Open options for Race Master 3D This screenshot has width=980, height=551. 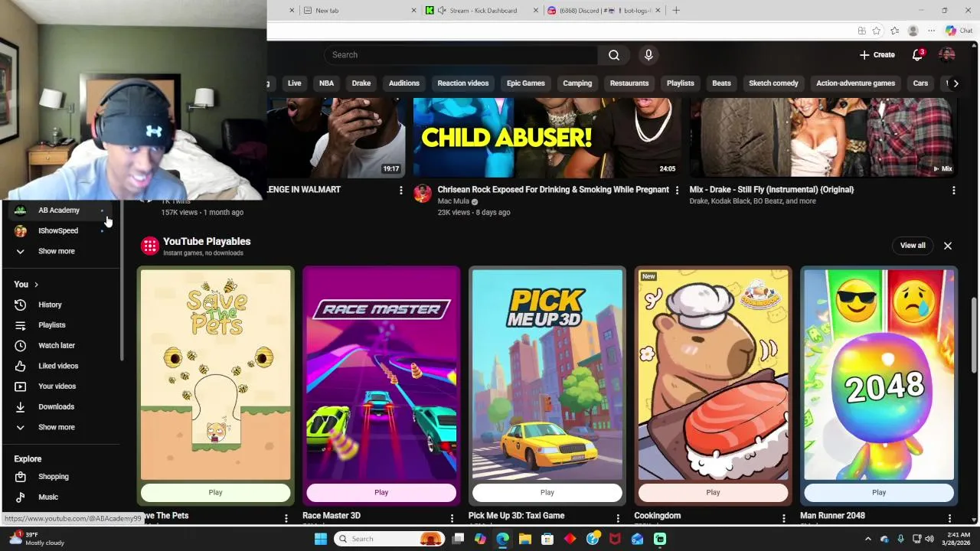click(x=452, y=519)
